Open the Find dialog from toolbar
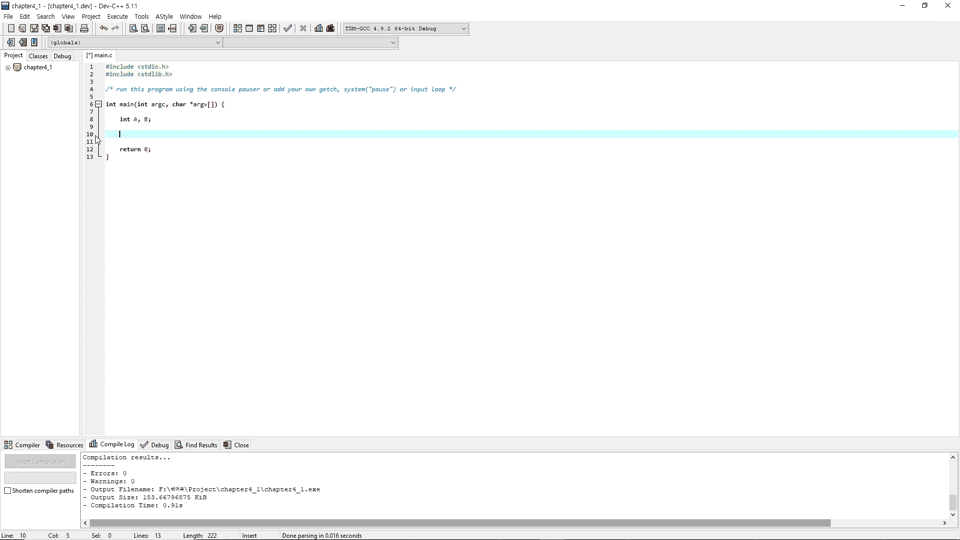The width and height of the screenshot is (960, 540). 133,28
